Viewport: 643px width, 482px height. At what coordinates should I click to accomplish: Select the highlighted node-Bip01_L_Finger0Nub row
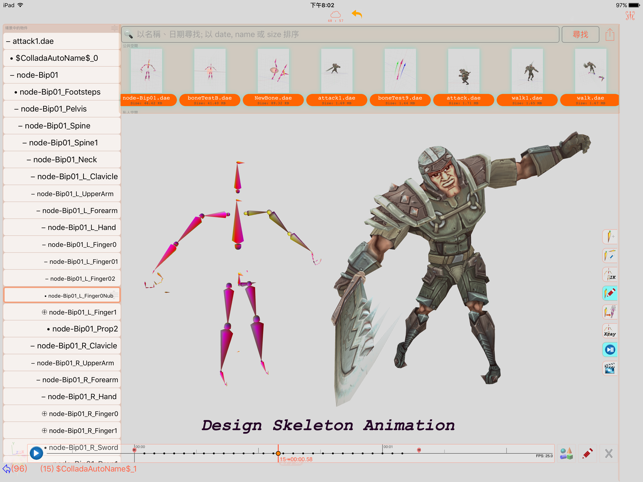point(62,295)
